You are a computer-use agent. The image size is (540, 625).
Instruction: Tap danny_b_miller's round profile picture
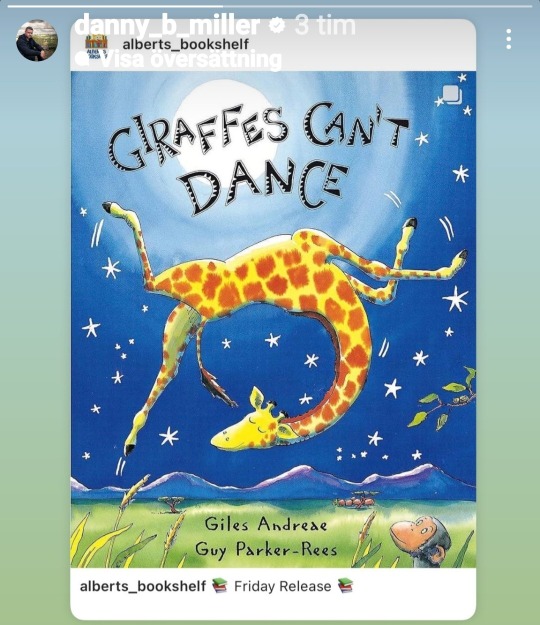click(x=37, y=40)
